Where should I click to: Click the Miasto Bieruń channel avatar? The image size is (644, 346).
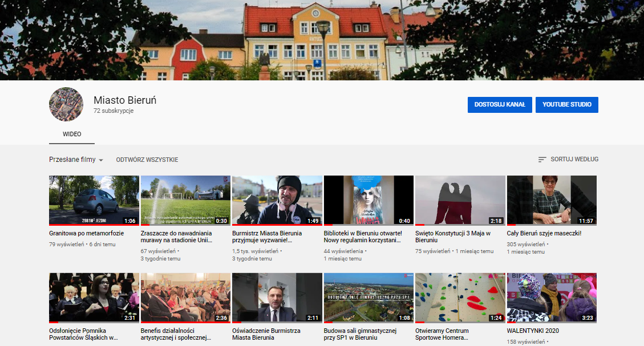click(x=66, y=104)
